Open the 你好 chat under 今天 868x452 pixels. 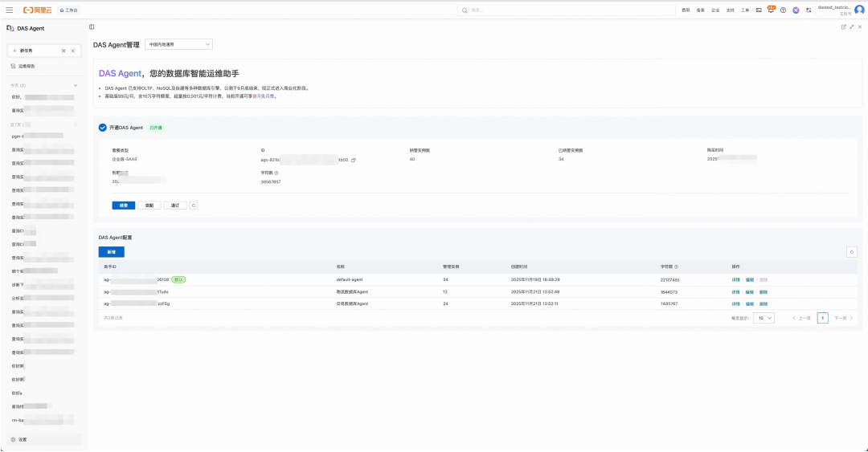[x=43, y=97]
